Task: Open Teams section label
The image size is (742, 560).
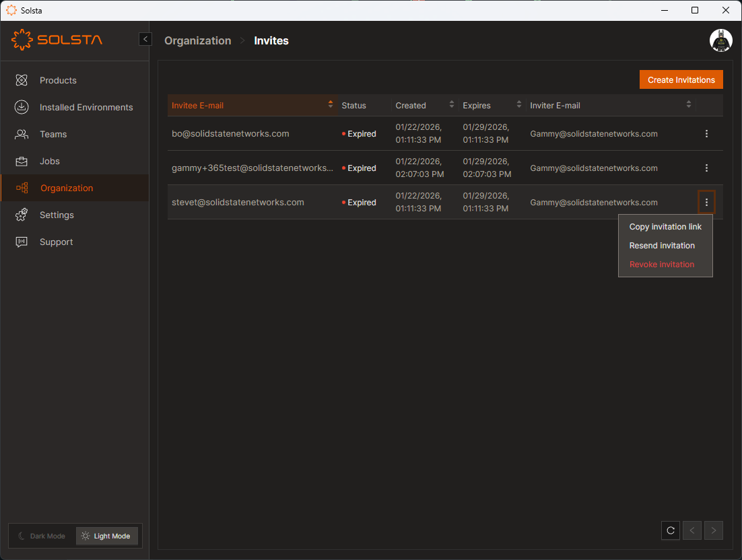Action: (53, 135)
